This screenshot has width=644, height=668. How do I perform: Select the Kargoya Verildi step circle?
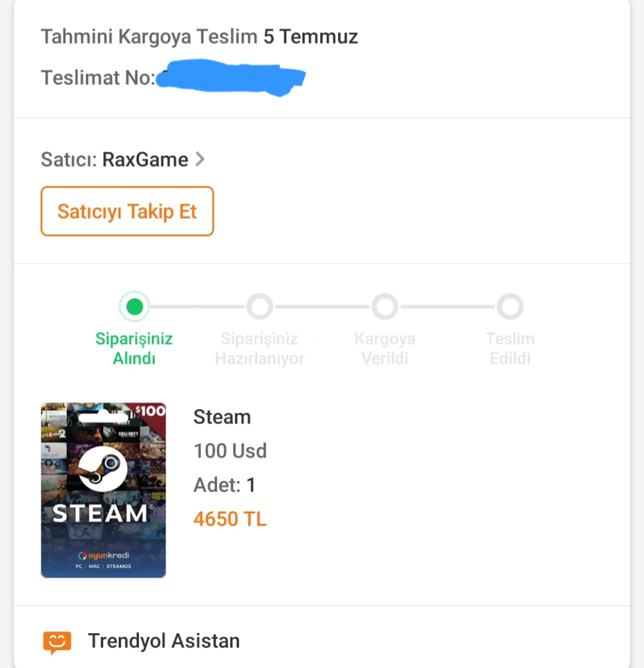pyautogui.click(x=385, y=306)
